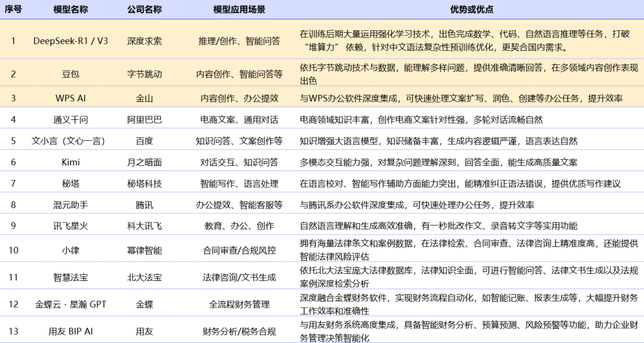Click the 月之暗面 company cell

[x=144, y=162]
